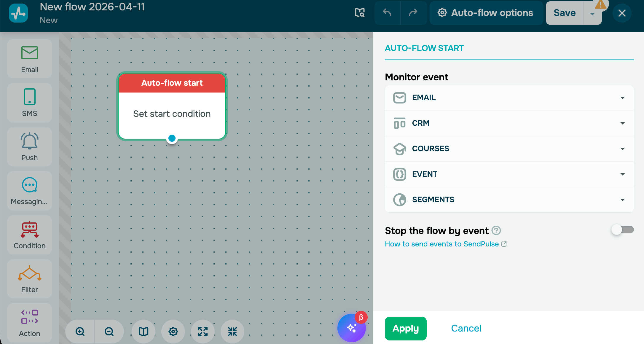Select the Email block in sidebar
This screenshot has height=344, width=644.
30,59
